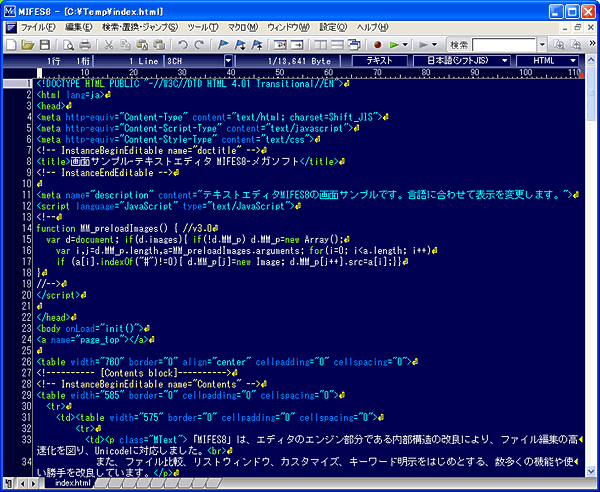Expand the search history dropdown arrow

[x=541, y=46]
